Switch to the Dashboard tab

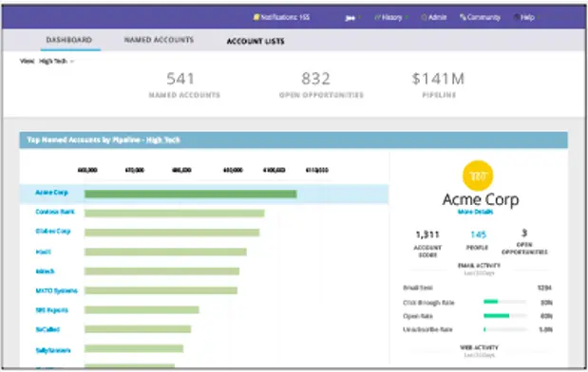pyautogui.click(x=69, y=40)
